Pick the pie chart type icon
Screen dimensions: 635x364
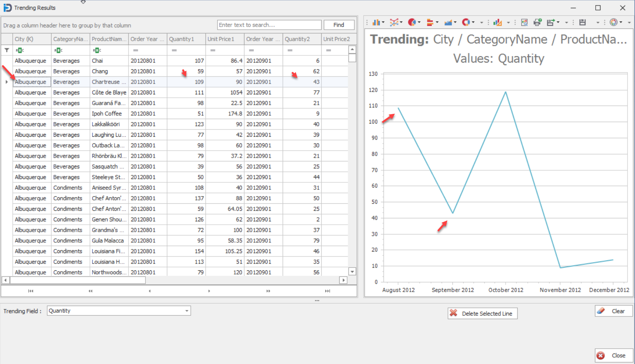(412, 22)
